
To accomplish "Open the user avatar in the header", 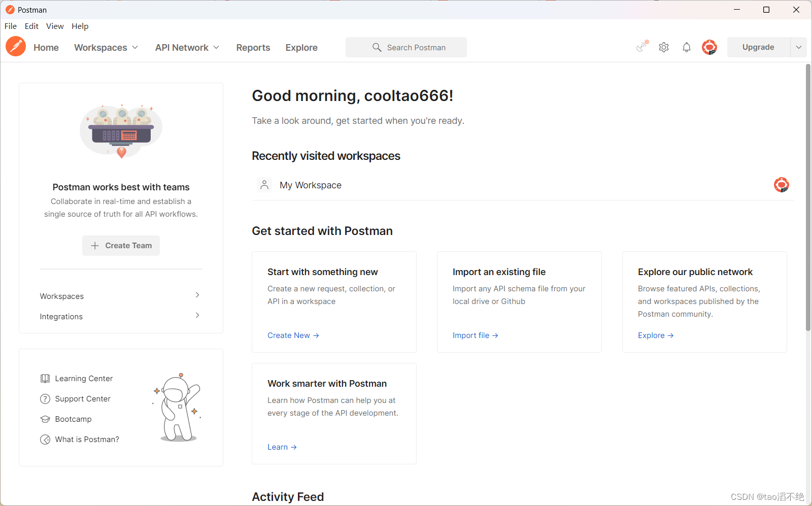I will pyautogui.click(x=709, y=47).
